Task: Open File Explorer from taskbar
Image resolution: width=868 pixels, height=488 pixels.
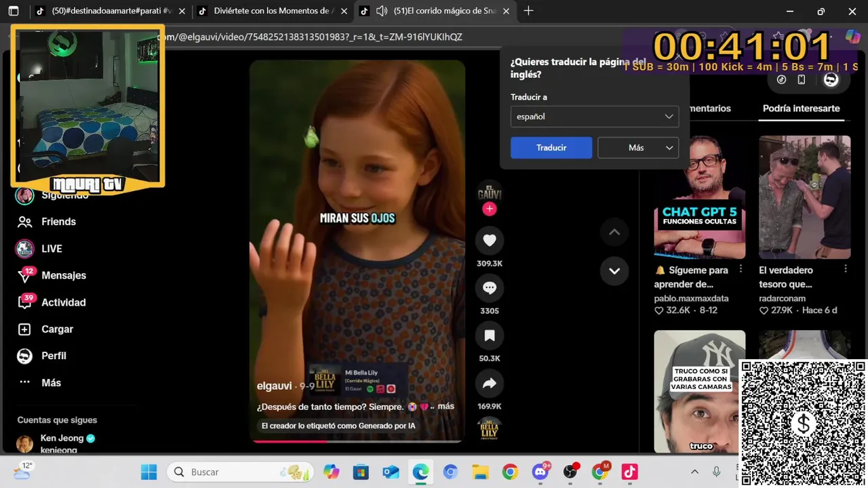Action: click(480, 472)
